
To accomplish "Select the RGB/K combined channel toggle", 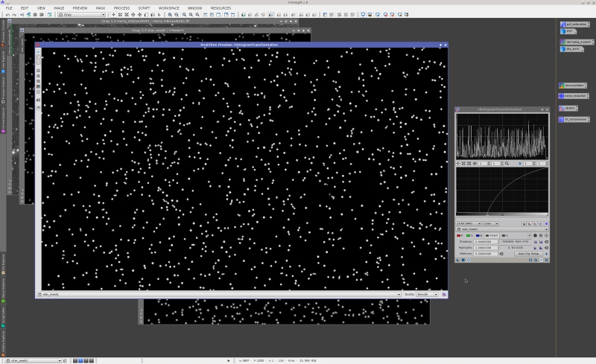I will (x=492, y=235).
